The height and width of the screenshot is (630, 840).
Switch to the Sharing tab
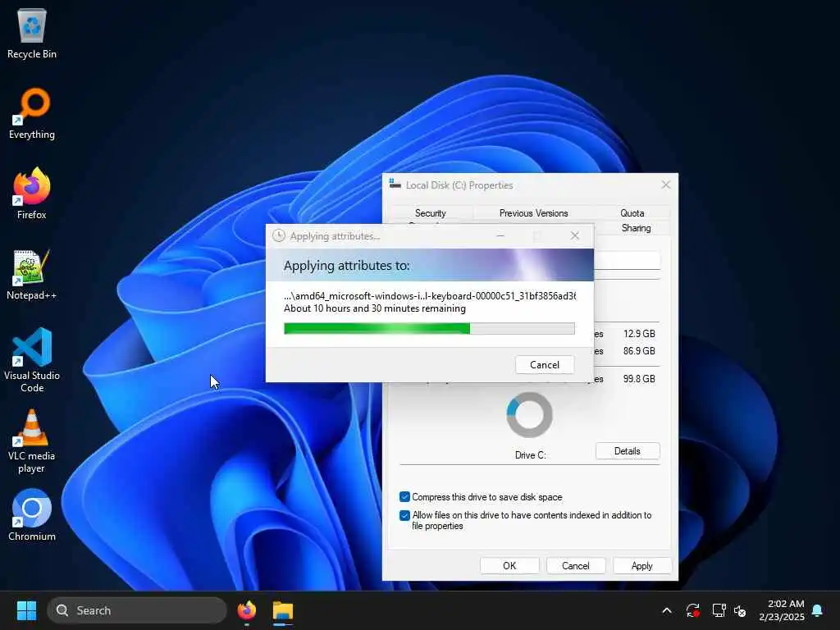(636, 228)
